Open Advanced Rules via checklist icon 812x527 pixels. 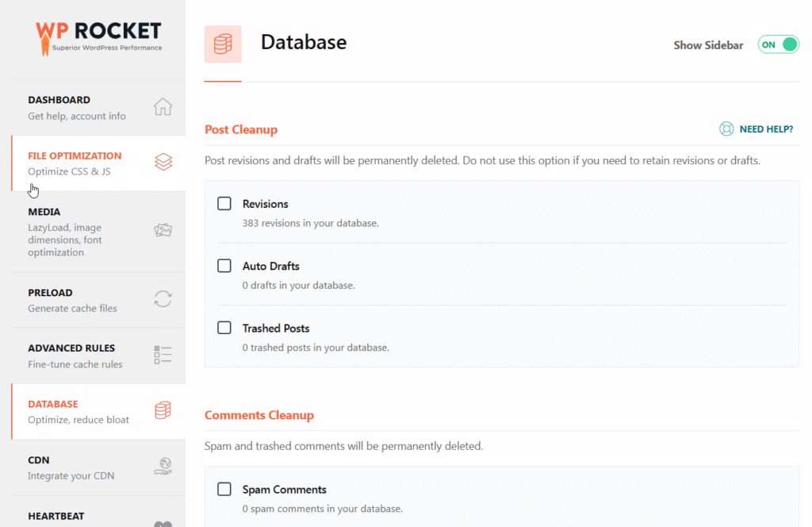163,355
